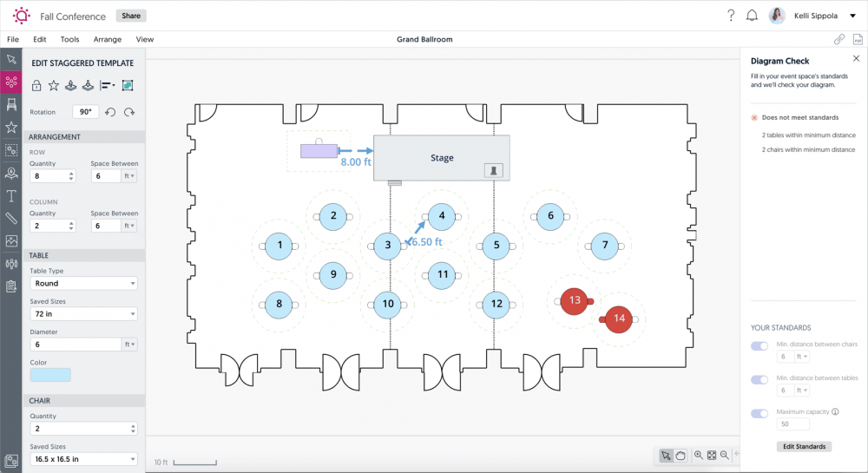This screenshot has width=868, height=473.
Task: Open Kelli Sippola account dropdown arrow
Action: 852,16
